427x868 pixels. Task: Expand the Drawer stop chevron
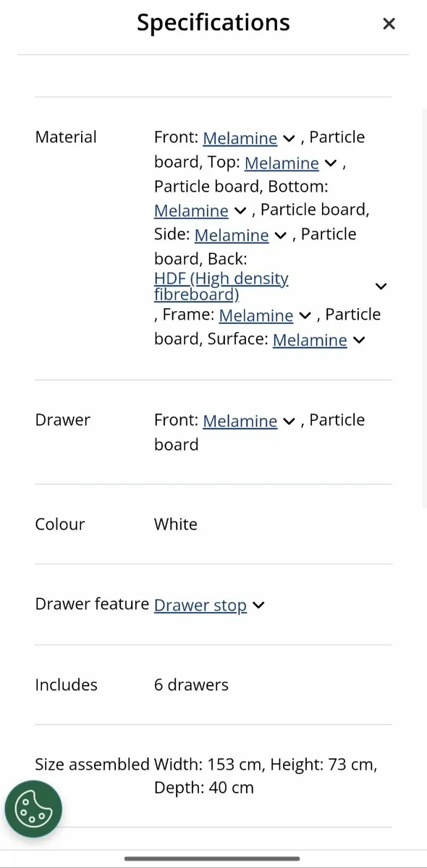tap(258, 605)
